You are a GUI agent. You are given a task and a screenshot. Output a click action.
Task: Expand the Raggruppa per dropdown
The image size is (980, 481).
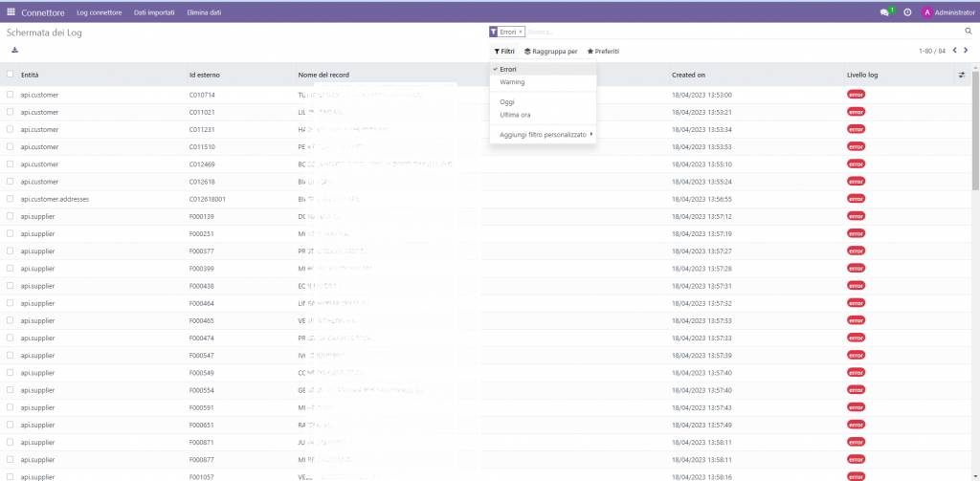550,51
